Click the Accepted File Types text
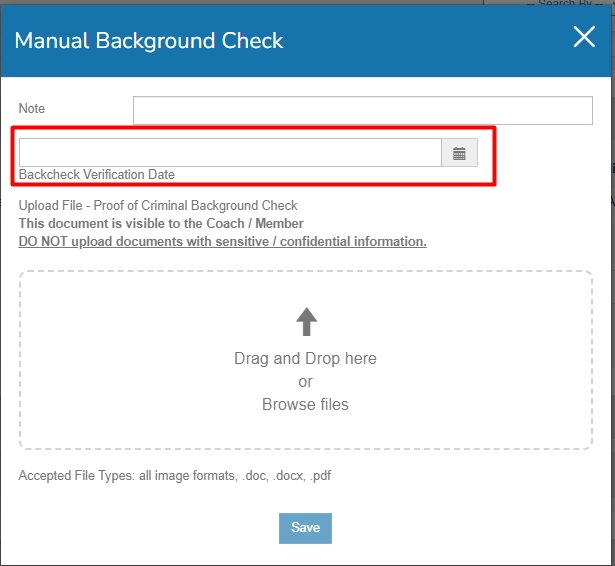The image size is (615, 566). [x=174, y=476]
